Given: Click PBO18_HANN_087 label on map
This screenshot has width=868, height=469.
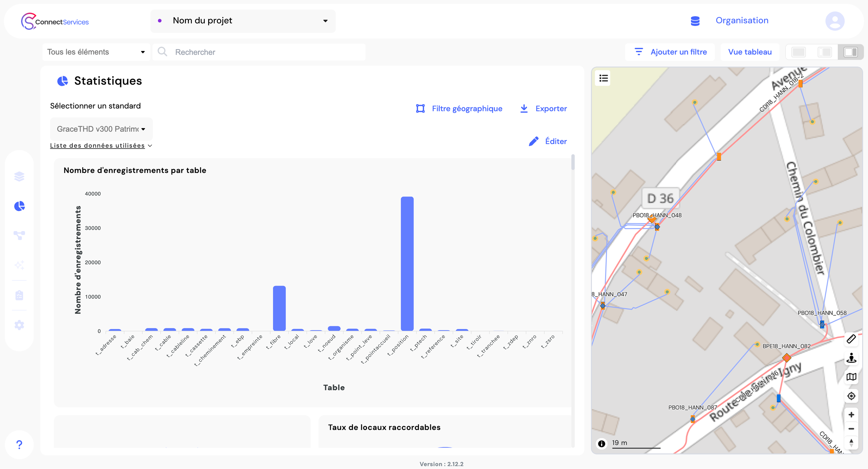Looking at the screenshot, I should tap(693, 408).
